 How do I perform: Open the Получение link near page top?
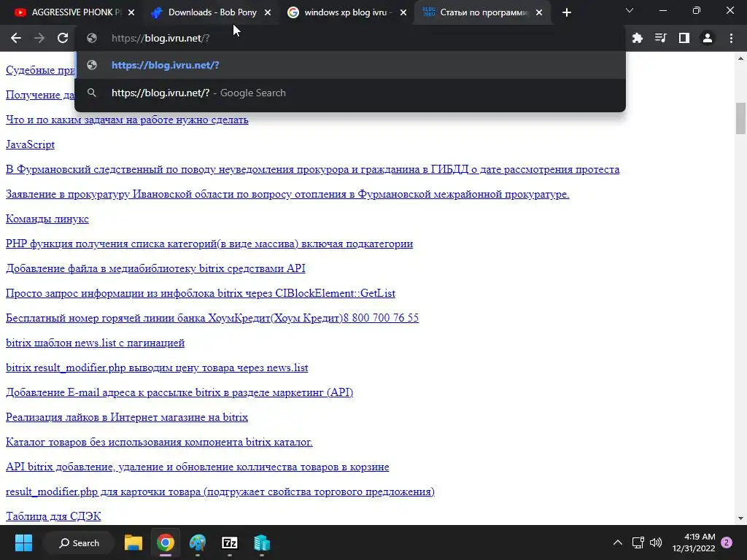pyautogui.click(x=40, y=96)
